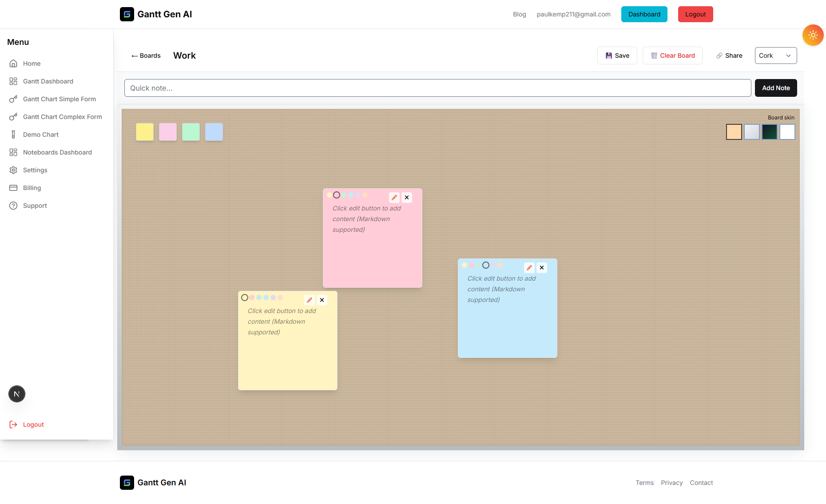Select the selected color circle on yellow note
This screenshot has height=504, width=826.
click(x=245, y=298)
